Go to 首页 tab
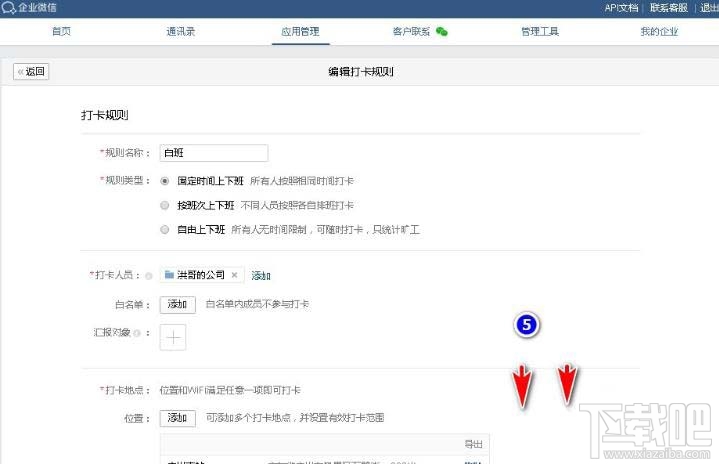 [61, 31]
